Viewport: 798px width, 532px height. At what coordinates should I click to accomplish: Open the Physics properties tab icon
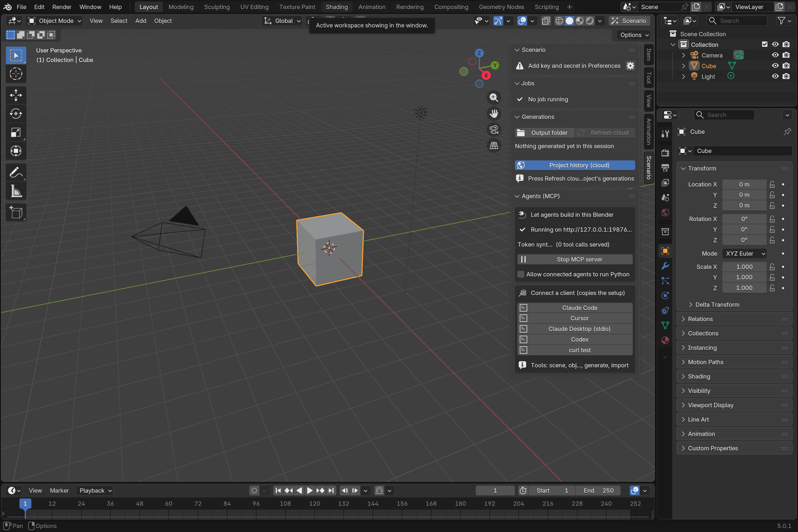click(x=665, y=296)
